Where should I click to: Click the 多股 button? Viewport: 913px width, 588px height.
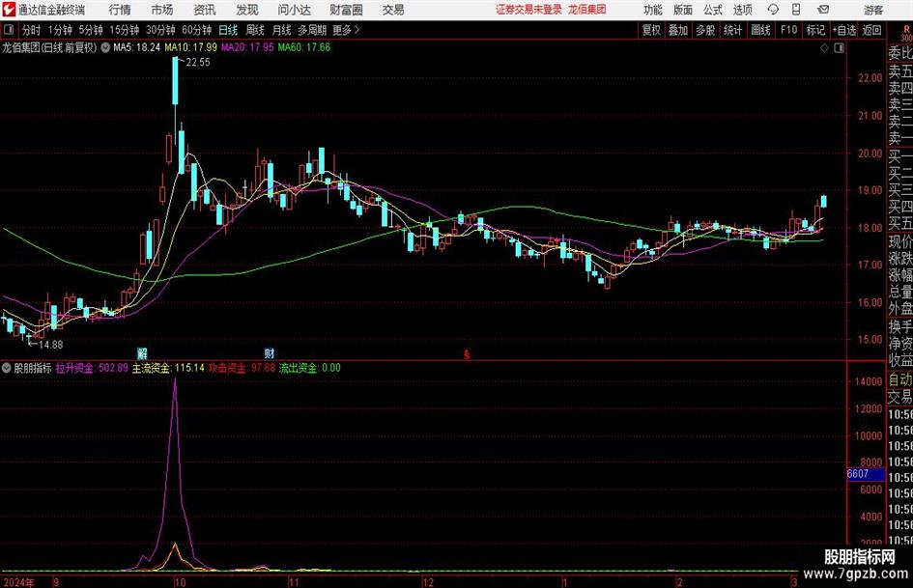pos(705,30)
